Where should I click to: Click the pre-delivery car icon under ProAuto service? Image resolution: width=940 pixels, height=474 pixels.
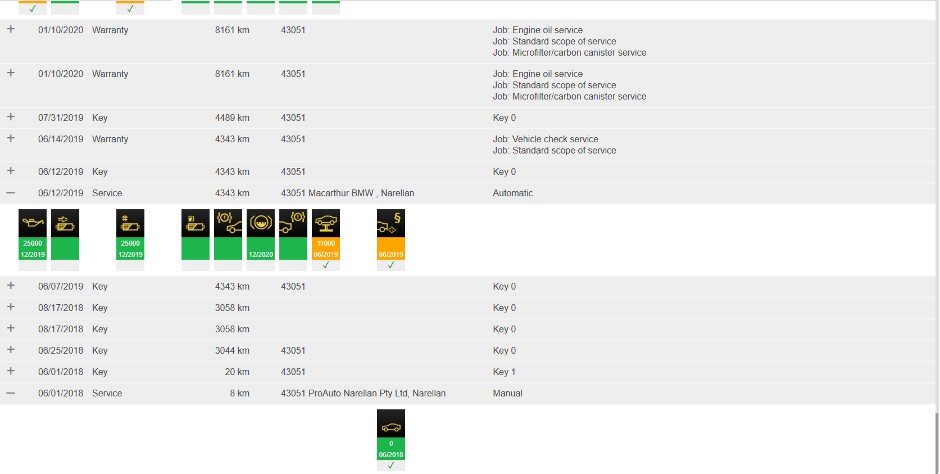pos(391,423)
